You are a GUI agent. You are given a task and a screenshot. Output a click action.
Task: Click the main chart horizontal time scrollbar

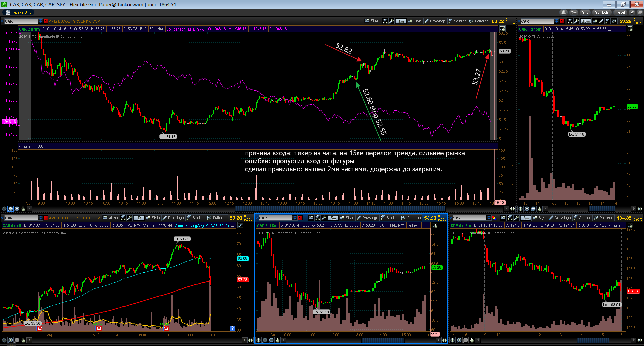[268, 209]
